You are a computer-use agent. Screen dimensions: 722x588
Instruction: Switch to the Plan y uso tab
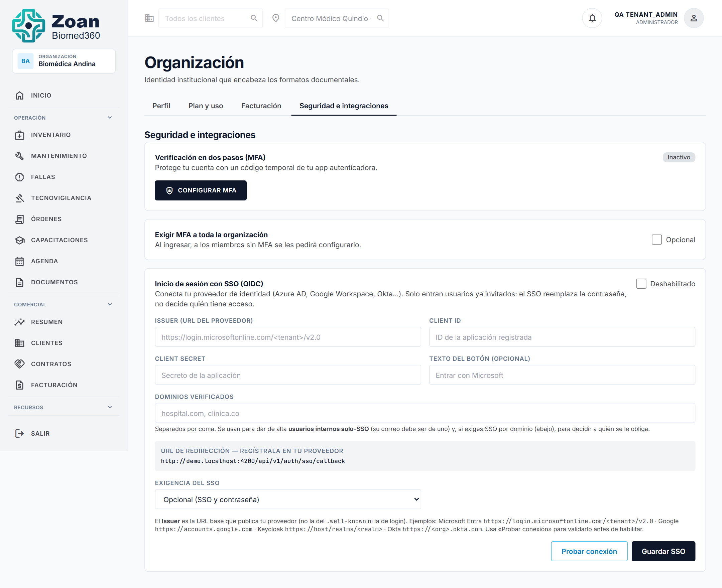[206, 106]
